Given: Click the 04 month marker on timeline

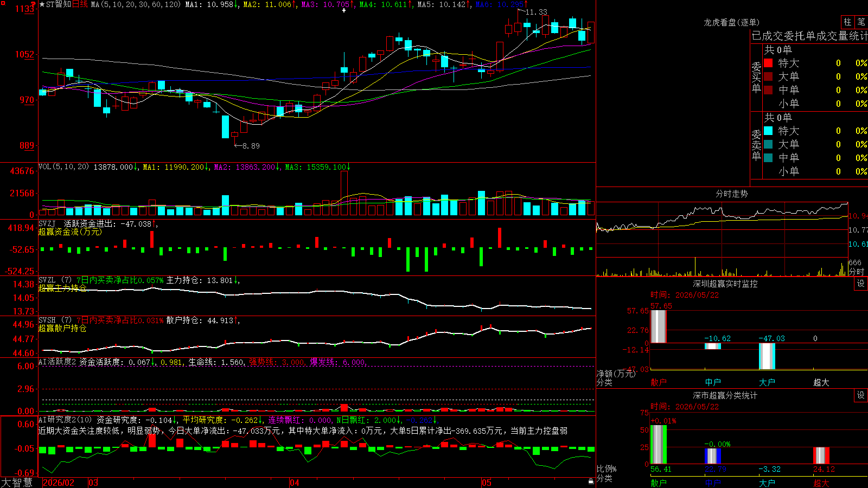Looking at the screenshot, I should 295,483.
